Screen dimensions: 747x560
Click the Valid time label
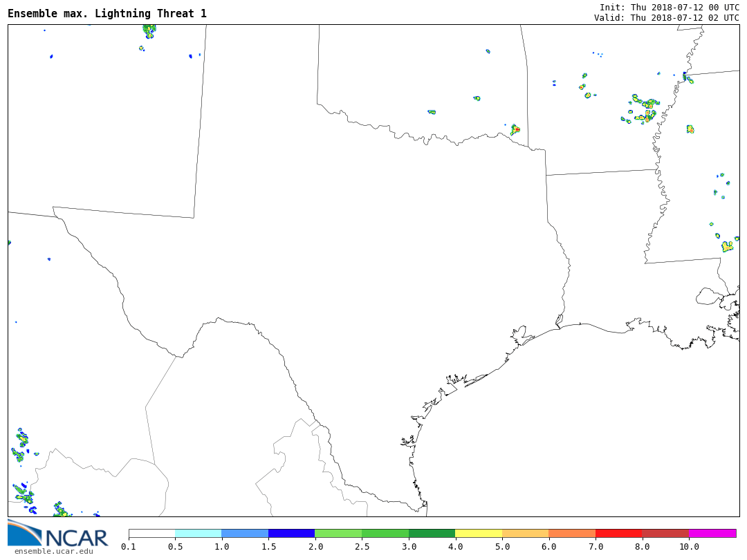coord(666,18)
